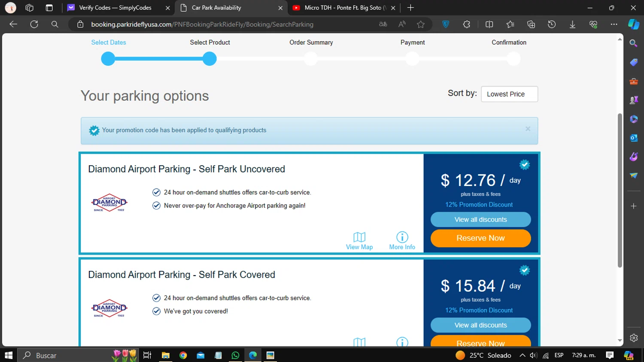Click the promo badge on the $12.76 price

(x=524, y=164)
